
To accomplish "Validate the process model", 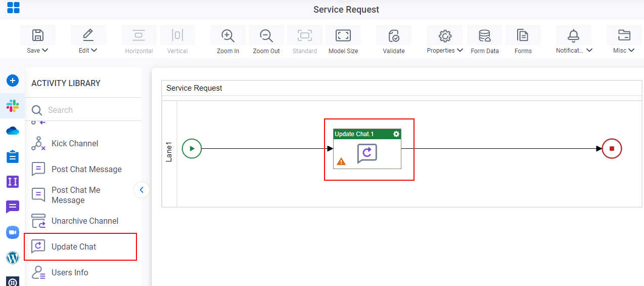I will click(394, 40).
